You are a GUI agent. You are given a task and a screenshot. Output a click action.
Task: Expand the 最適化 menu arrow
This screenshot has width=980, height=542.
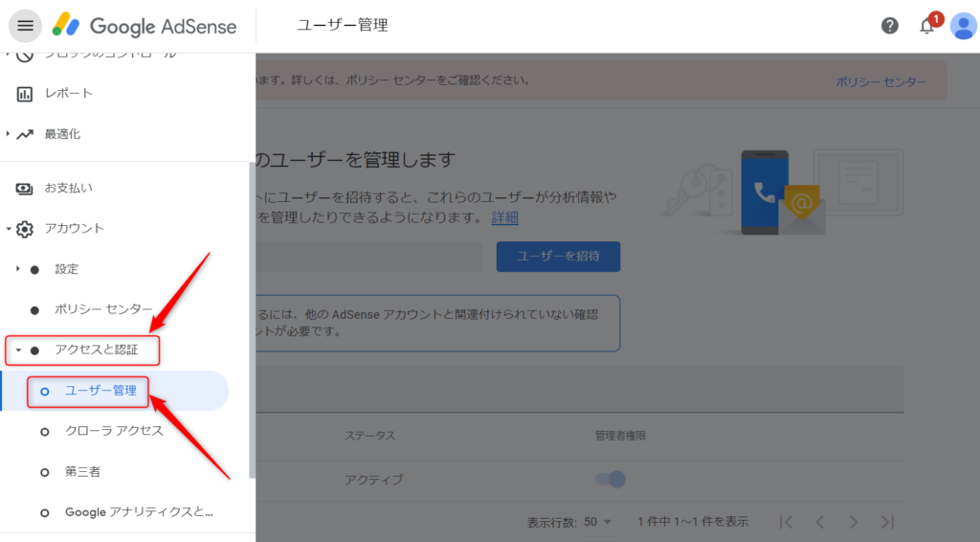(8, 134)
